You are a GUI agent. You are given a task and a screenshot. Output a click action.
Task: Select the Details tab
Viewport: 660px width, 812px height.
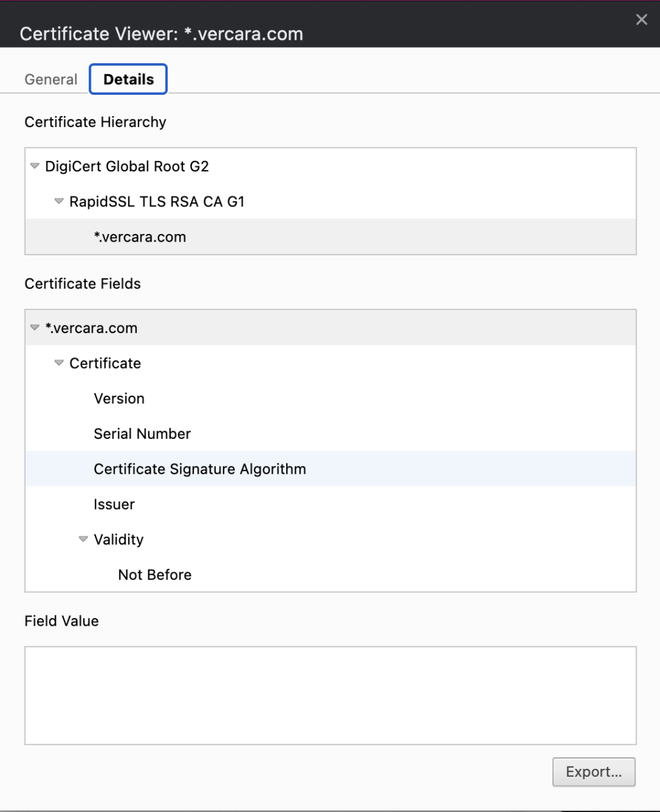(128, 79)
